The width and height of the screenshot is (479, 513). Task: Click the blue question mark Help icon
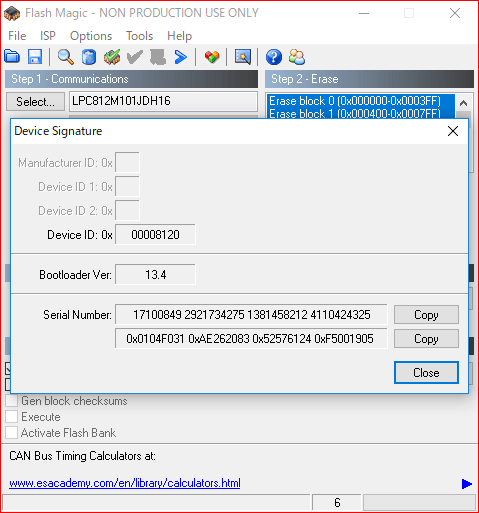click(x=274, y=57)
